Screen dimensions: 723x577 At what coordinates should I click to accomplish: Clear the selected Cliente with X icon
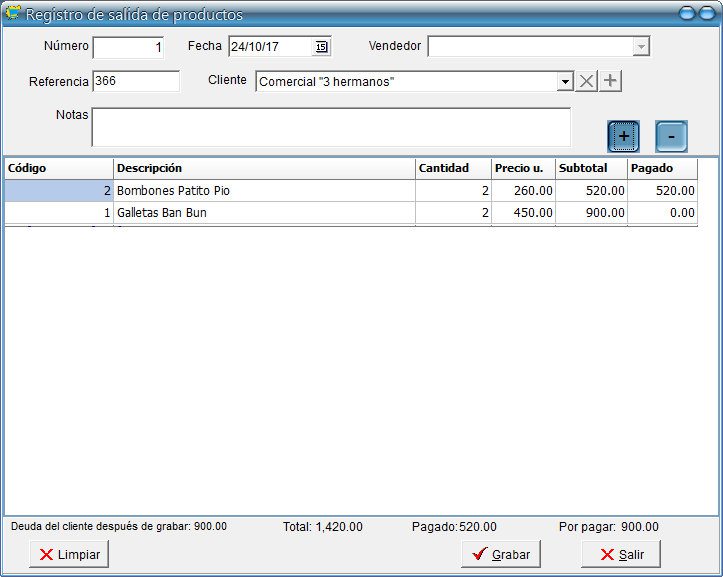pyautogui.click(x=586, y=81)
